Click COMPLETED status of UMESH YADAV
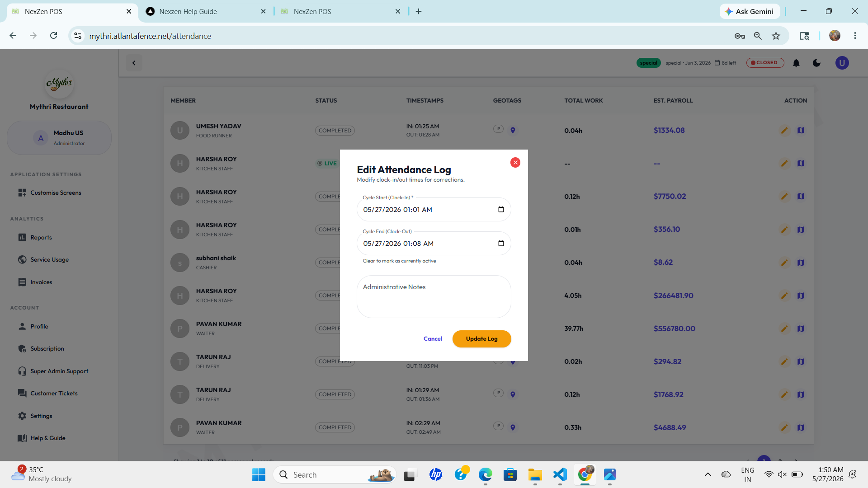The height and width of the screenshot is (488, 868). [x=335, y=131]
